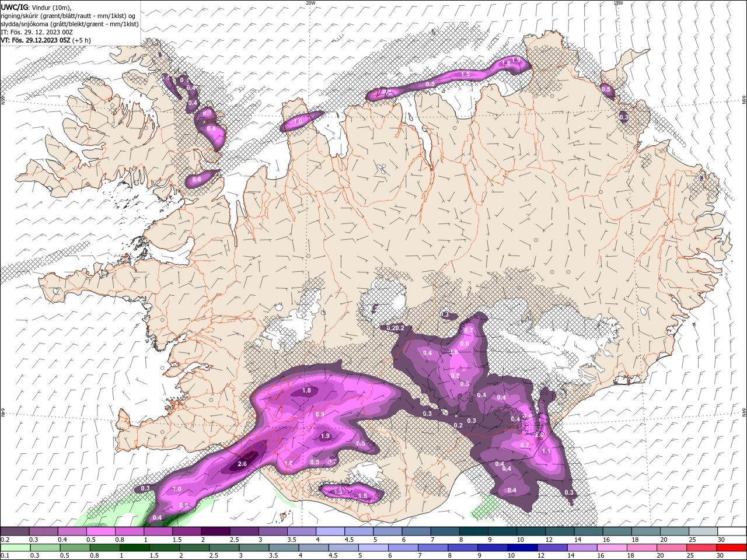Click rain-scale swatch between 2 and 2.5
The image size is (747, 560).
(194, 548)
